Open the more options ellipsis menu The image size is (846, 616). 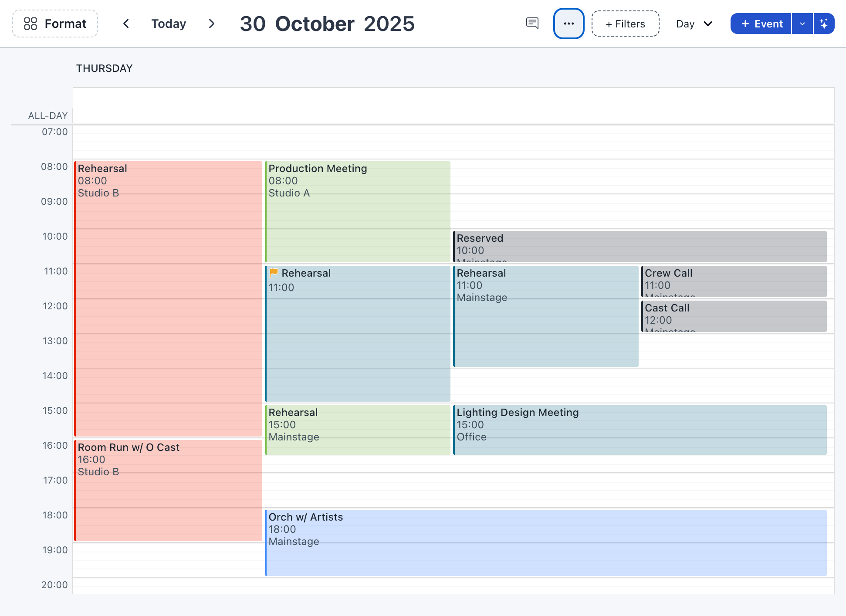[x=569, y=24]
